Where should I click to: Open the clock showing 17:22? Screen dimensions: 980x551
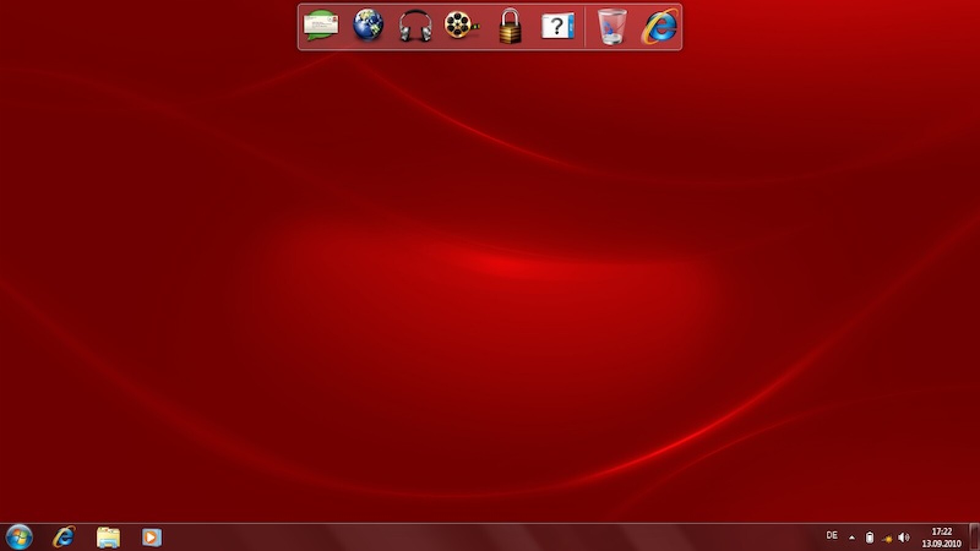941,538
